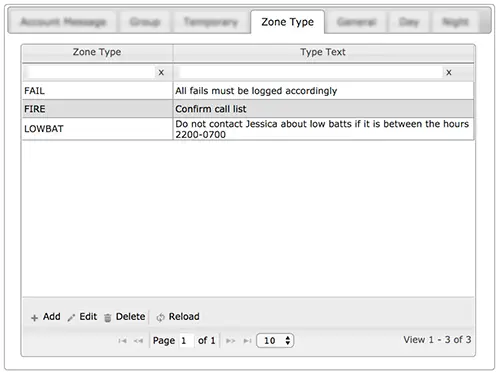Go to first page icon

(122, 341)
